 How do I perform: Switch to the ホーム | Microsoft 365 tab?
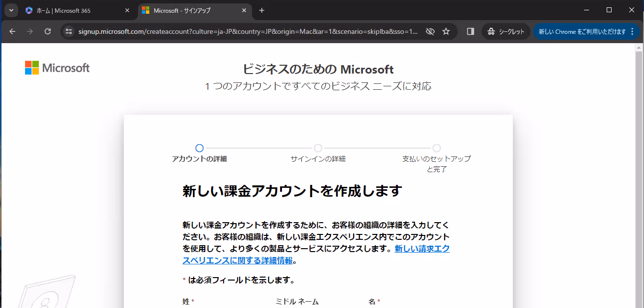[x=78, y=10]
